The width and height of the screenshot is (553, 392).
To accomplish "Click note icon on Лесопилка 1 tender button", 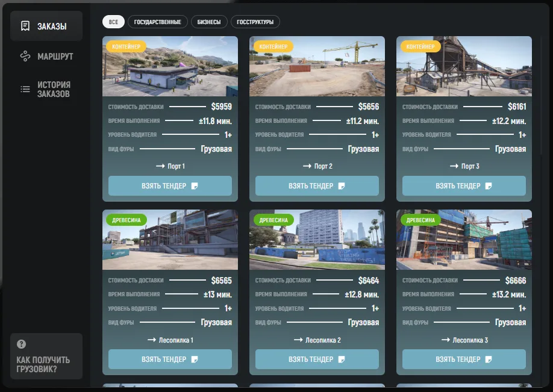I will [195, 359].
